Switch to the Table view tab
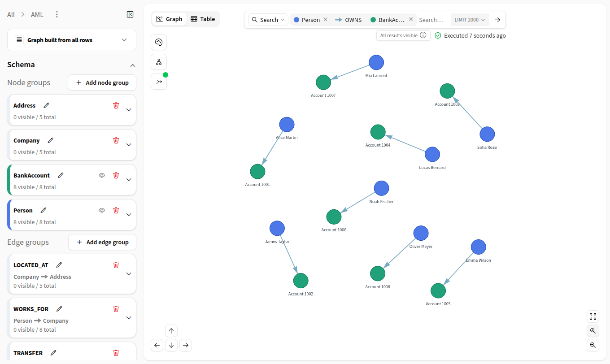The height and width of the screenshot is (364, 610). click(x=203, y=19)
